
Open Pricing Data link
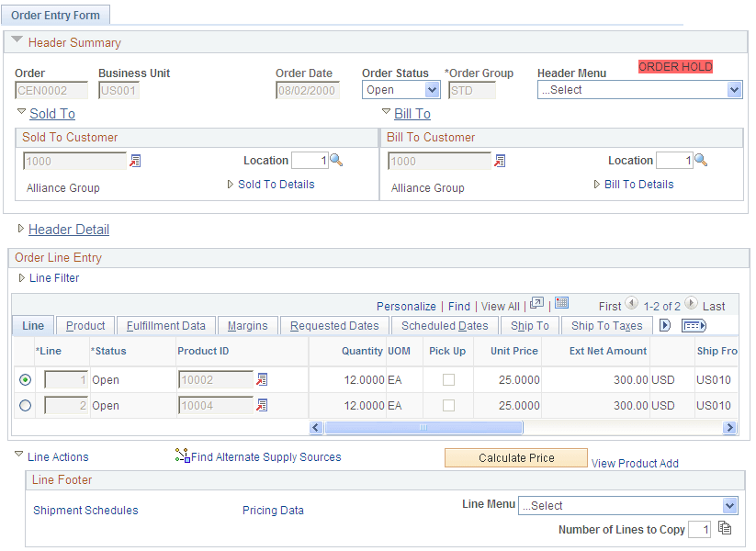point(273,510)
